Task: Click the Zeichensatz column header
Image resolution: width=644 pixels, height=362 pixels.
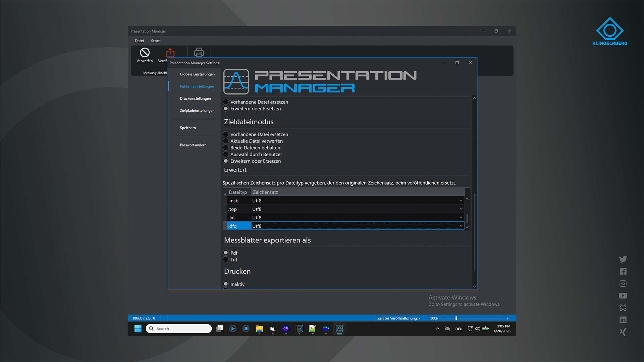Action: (358, 192)
